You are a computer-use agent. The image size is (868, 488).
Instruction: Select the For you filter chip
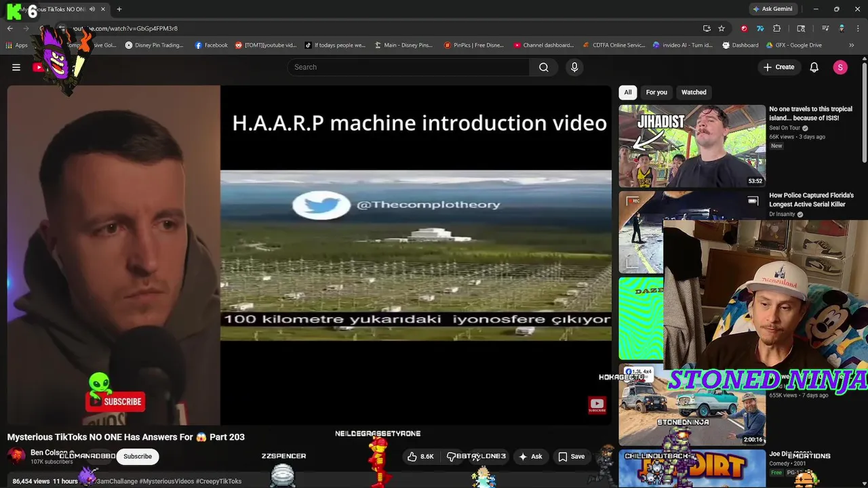click(x=656, y=92)
